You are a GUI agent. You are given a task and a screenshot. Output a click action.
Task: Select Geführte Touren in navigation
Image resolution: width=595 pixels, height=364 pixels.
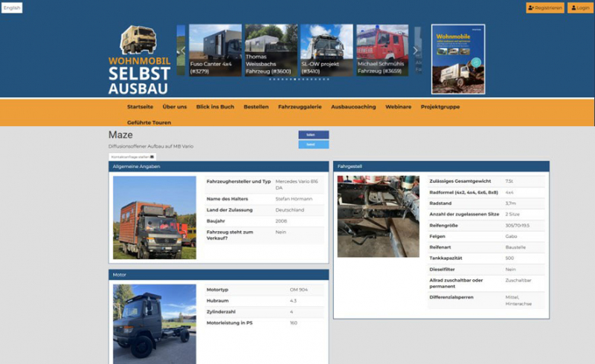[x=149, y=122]
